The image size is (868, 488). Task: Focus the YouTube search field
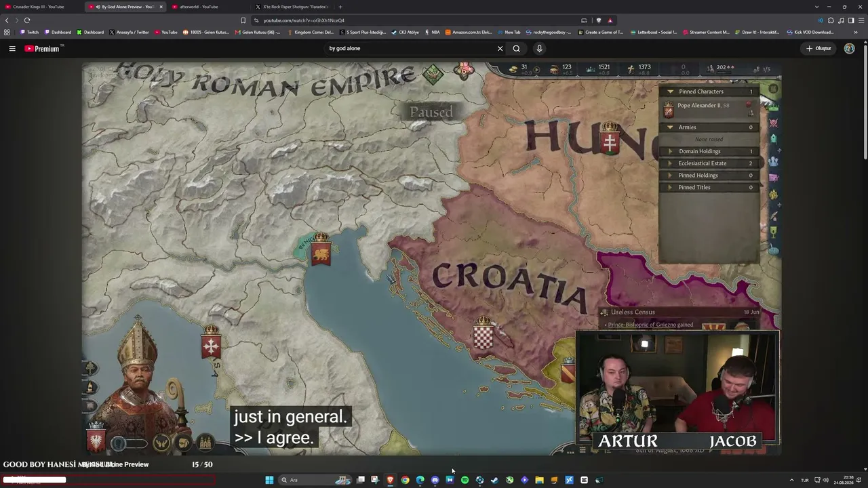tap(410, 49)
